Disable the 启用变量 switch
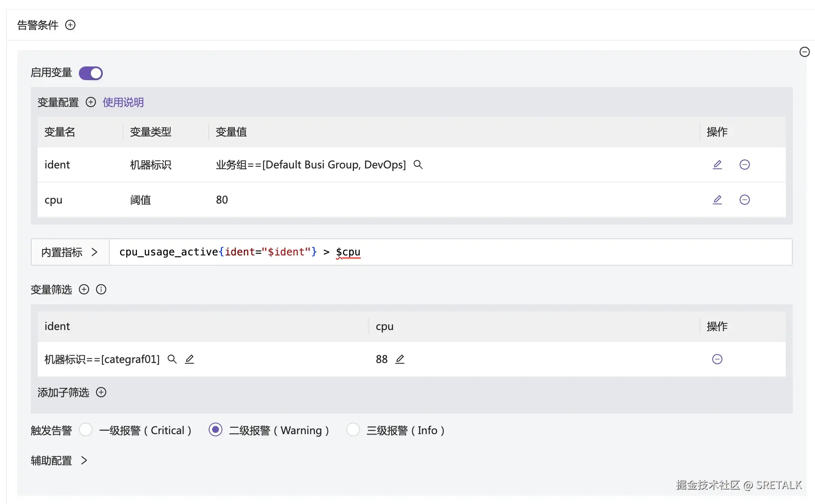815x504 pixels. click(91, 73)
